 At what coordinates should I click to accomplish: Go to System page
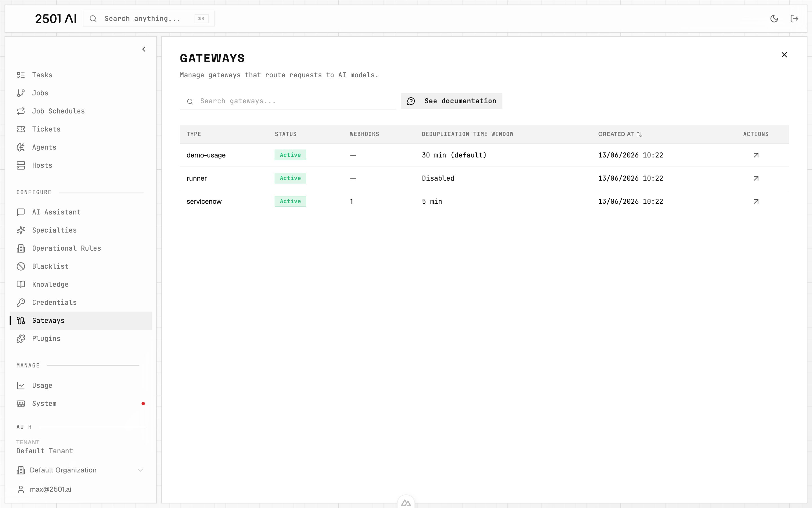click(81, 404)
